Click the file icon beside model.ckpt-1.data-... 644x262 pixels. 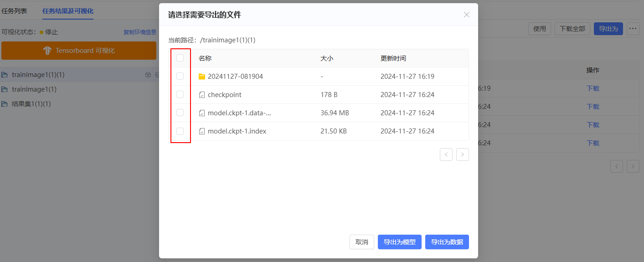click(x=202, y=113)
